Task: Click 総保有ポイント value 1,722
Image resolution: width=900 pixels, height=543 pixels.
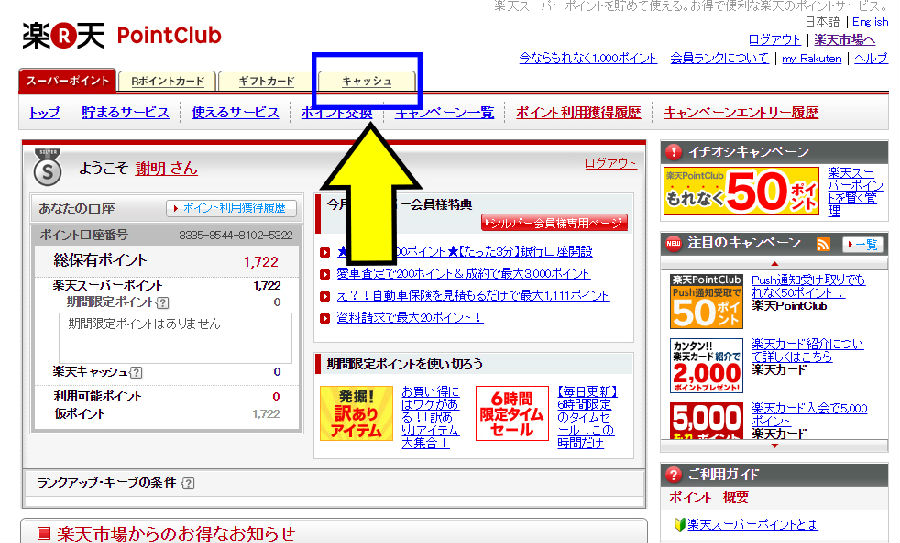Action: pos(261,262)
